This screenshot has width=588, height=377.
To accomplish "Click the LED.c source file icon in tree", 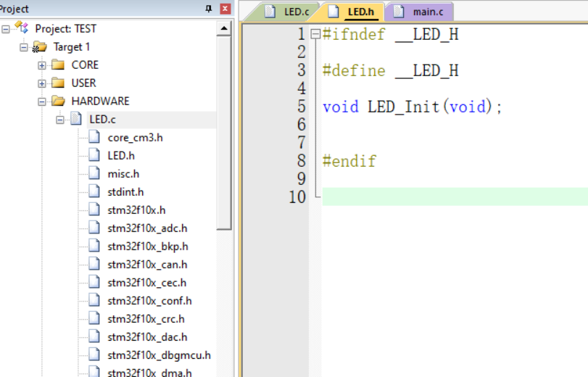I will (x=76, y=119).
